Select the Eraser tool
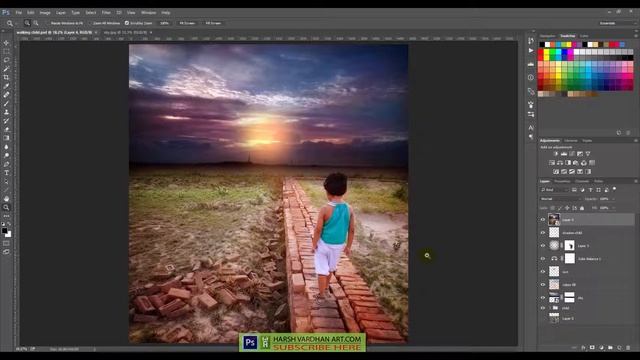This screenshot has height=360, width=640. click(x=6, y=129)
